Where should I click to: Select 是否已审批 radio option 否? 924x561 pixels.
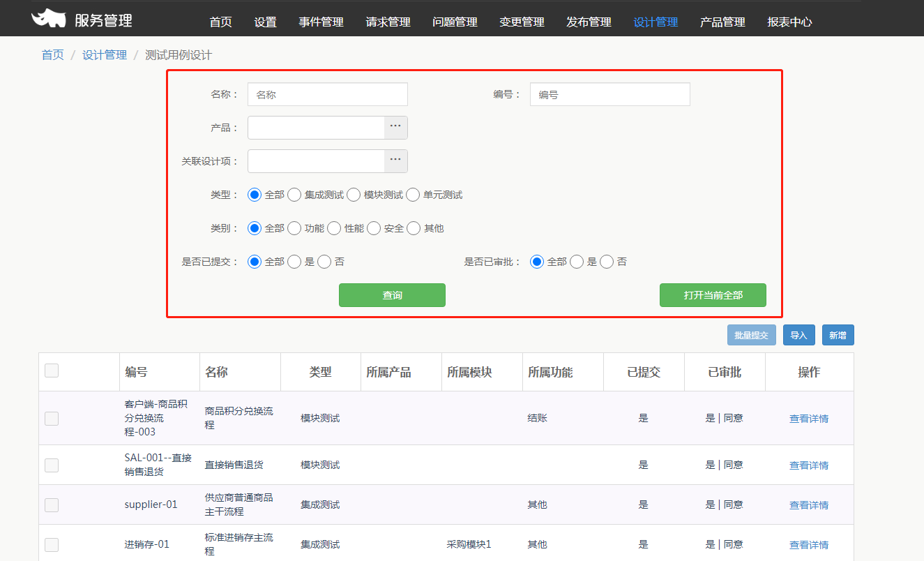pyautogui.click(x=607, y=262)
